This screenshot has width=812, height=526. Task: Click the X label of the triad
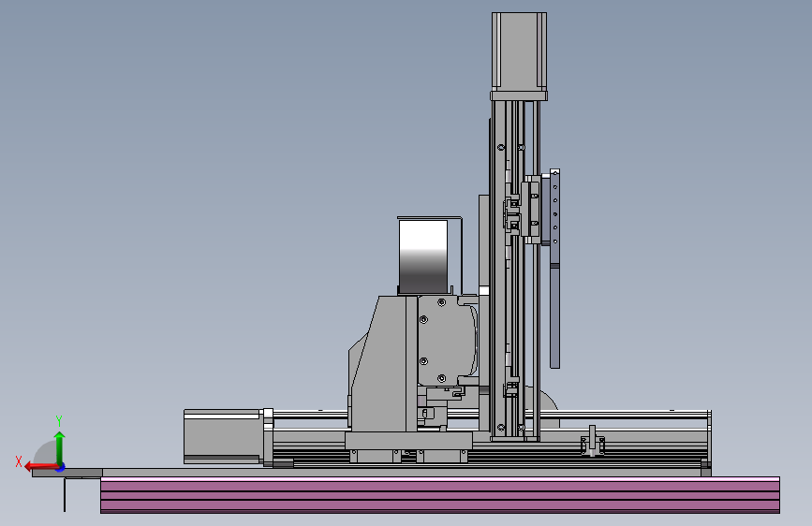(19, 461)
